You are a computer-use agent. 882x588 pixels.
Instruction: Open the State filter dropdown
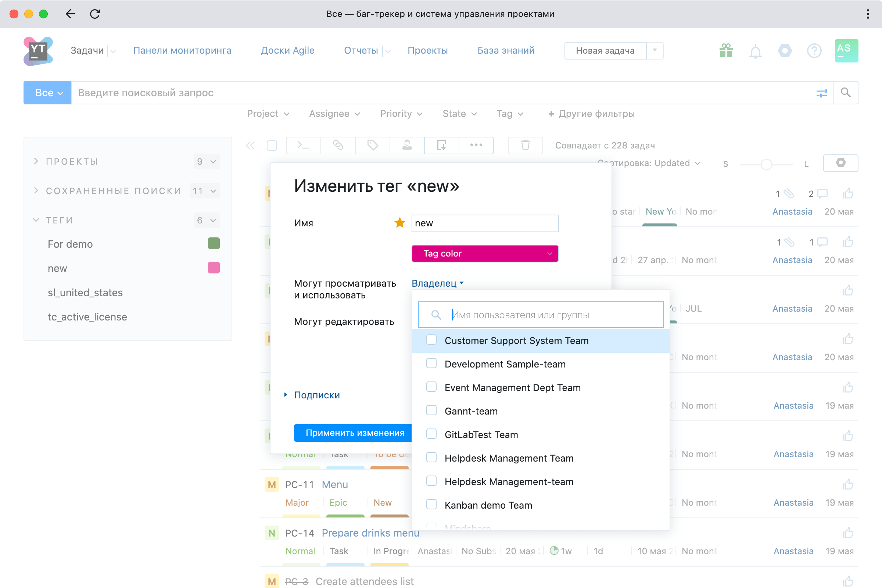click(460, 114)
